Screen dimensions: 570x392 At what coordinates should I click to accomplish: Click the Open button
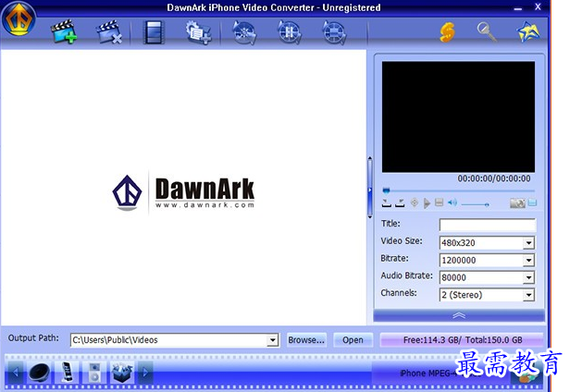click(x=353, y=340)
